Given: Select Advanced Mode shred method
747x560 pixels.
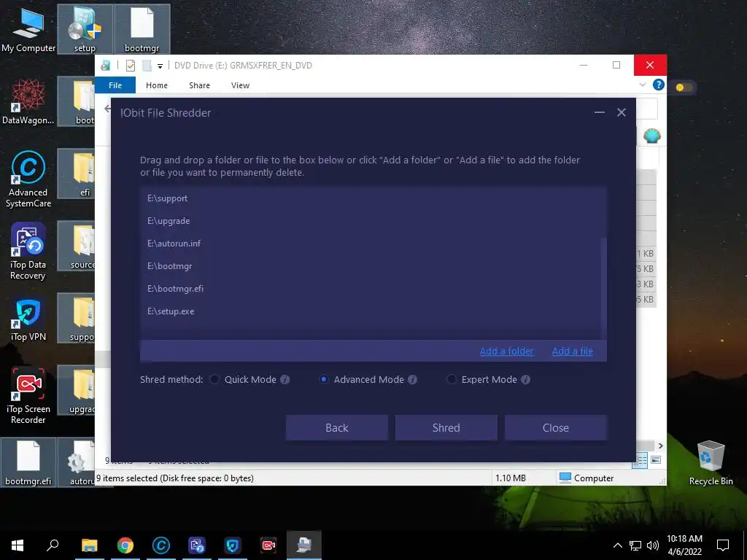Looking at the screenshot, I should click(323, 379).
